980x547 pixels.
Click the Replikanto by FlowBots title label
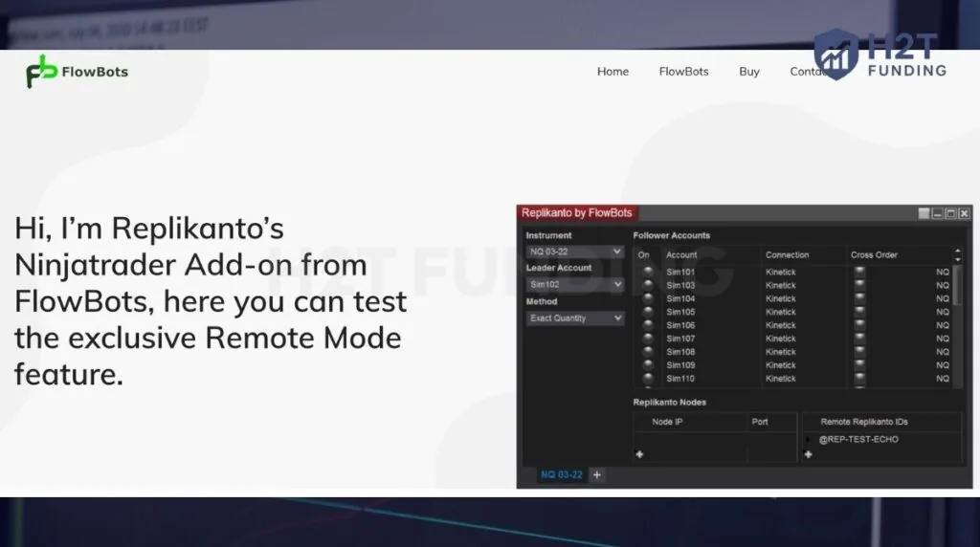pyautogui.click(x=576, y=213)
